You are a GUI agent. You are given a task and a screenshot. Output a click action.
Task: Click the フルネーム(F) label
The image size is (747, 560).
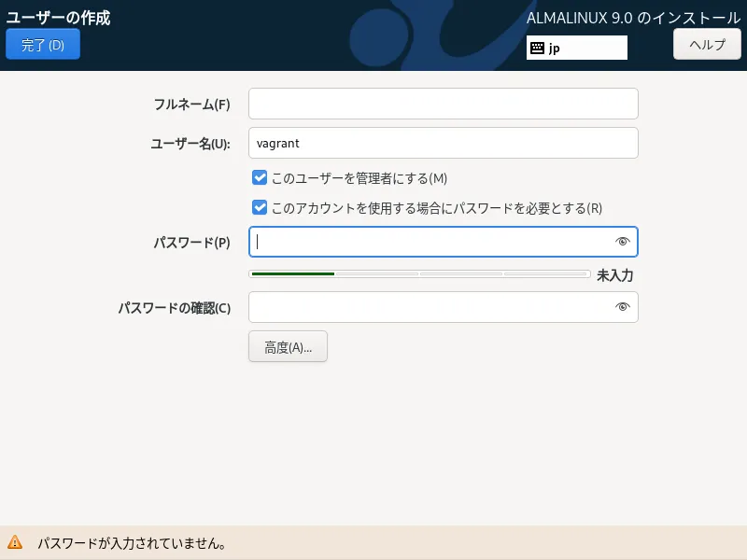coord(191,105)
